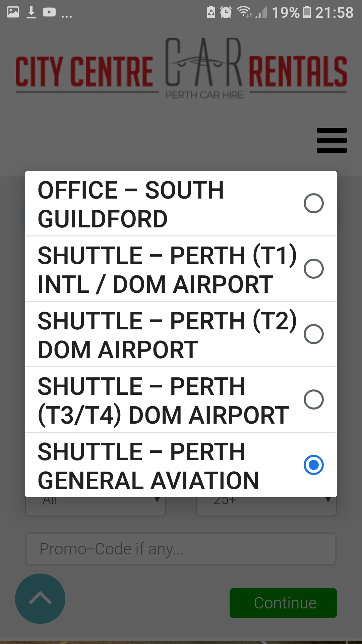Open the gallery image notification icon
The width and height of the screenshot is (362, 644).
13,12
